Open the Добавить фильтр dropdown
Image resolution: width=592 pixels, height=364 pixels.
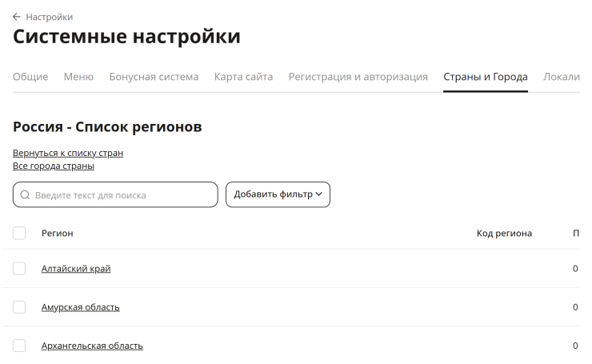(278, 194)
